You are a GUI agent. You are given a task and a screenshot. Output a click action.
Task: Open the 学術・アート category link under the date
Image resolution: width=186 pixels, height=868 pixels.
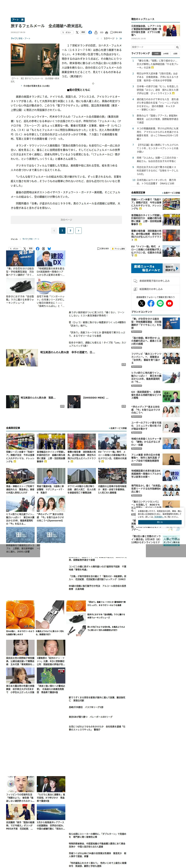point(24,38)
